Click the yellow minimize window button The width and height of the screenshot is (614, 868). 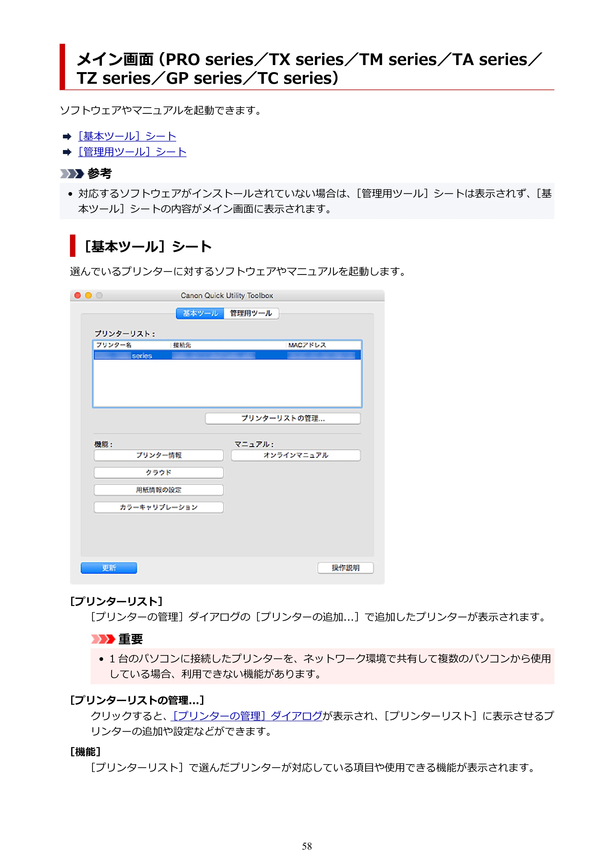pyautogui.click(x=88, y=295)
